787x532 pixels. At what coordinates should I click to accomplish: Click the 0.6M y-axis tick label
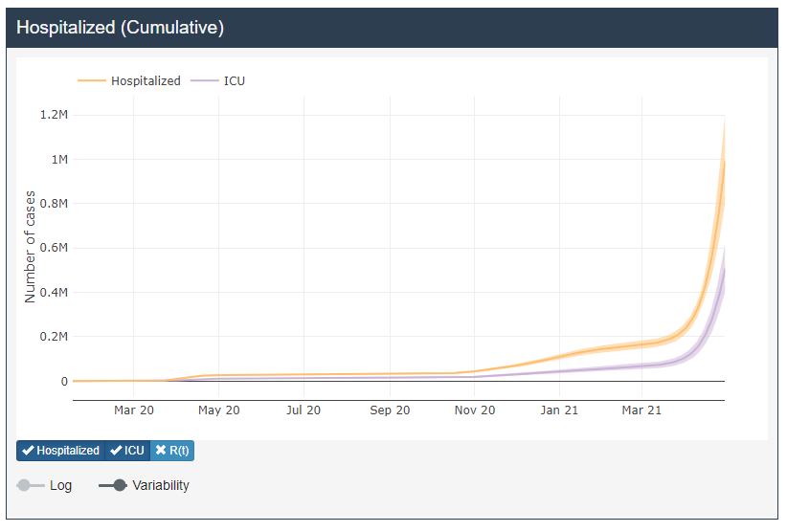[54, 248]
